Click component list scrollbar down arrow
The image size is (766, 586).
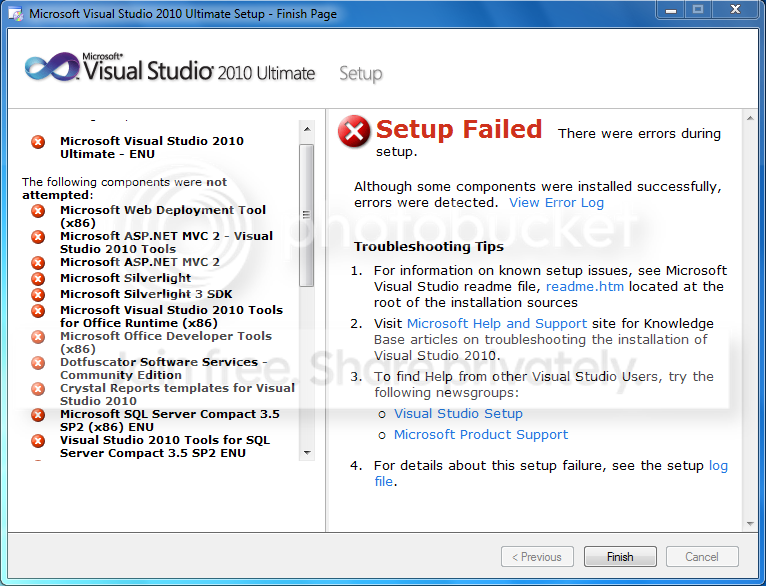(x=307, y=453)
